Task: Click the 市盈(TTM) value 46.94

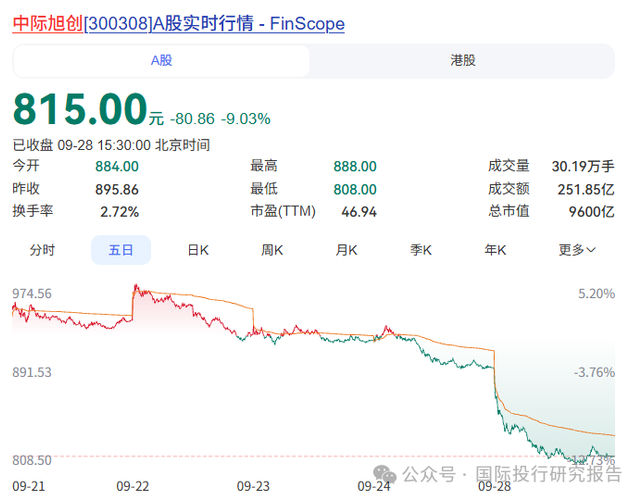Action: [x=359, y=212]
